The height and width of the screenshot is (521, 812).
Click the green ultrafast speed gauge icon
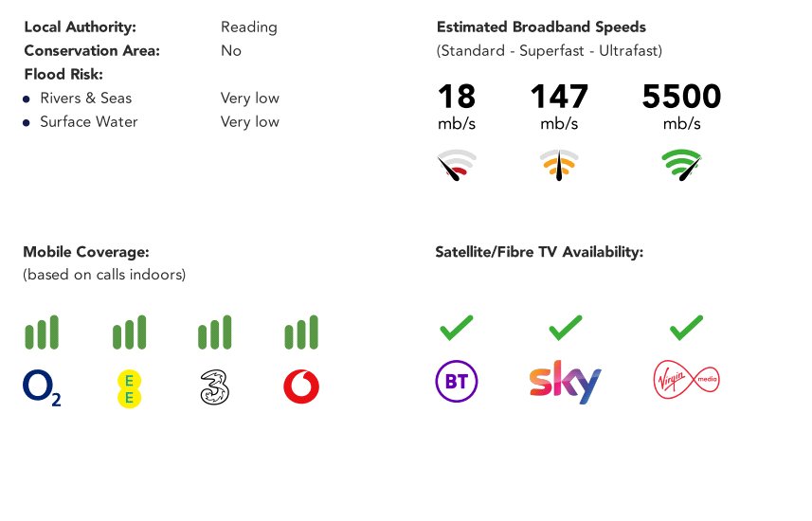681,165
